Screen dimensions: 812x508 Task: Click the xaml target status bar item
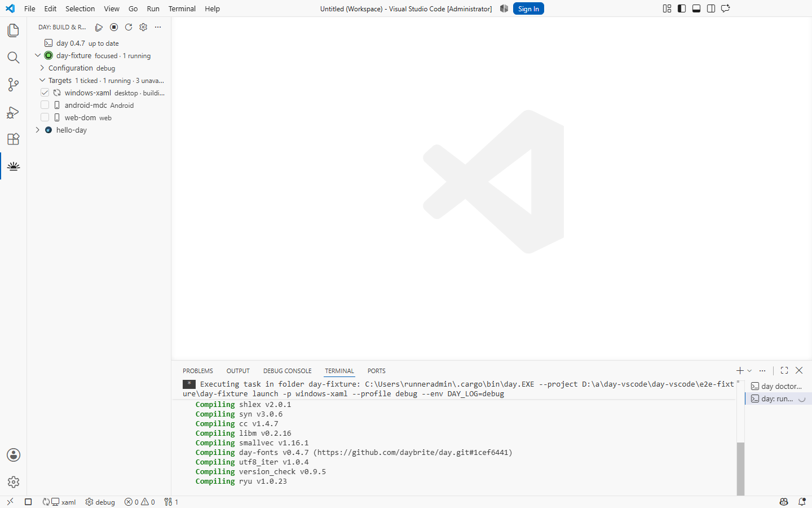coord(59,502)
